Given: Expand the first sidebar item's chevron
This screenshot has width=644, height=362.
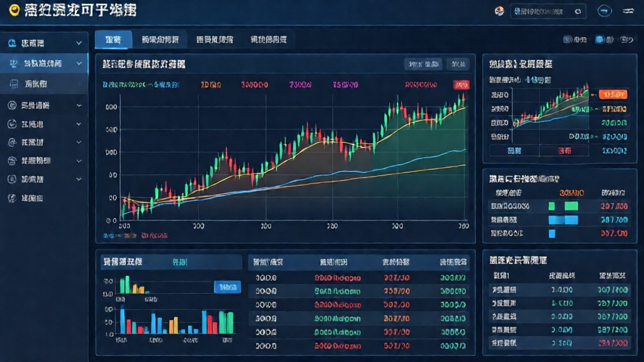Looking at the screenshot, I should pos(79,43).
